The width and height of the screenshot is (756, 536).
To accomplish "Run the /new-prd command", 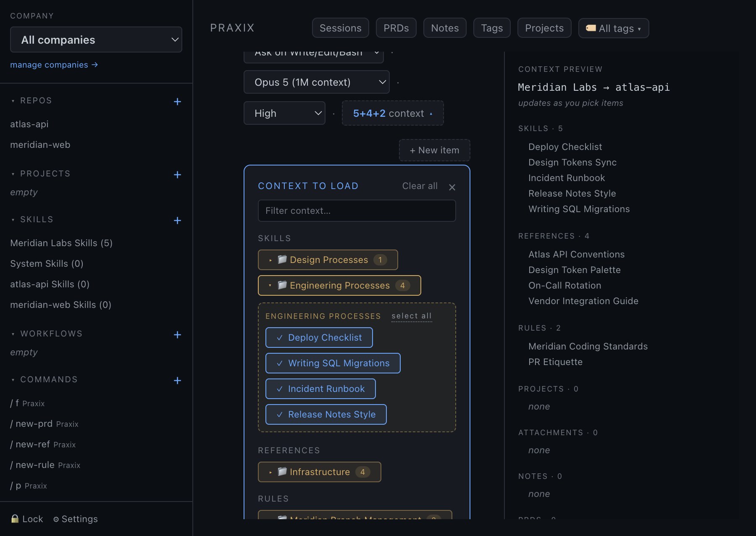I will (x=45, y=424).
